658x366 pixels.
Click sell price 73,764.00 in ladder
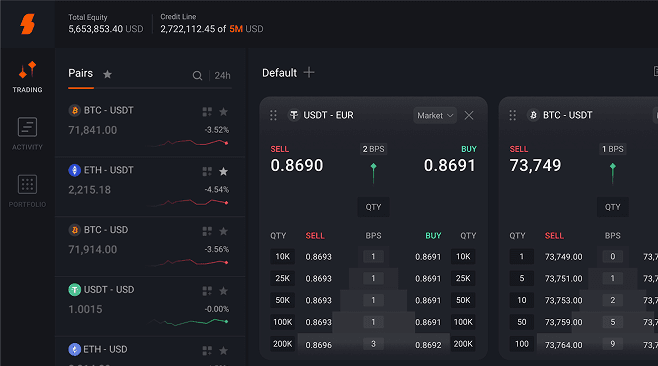tap(564, 345)
